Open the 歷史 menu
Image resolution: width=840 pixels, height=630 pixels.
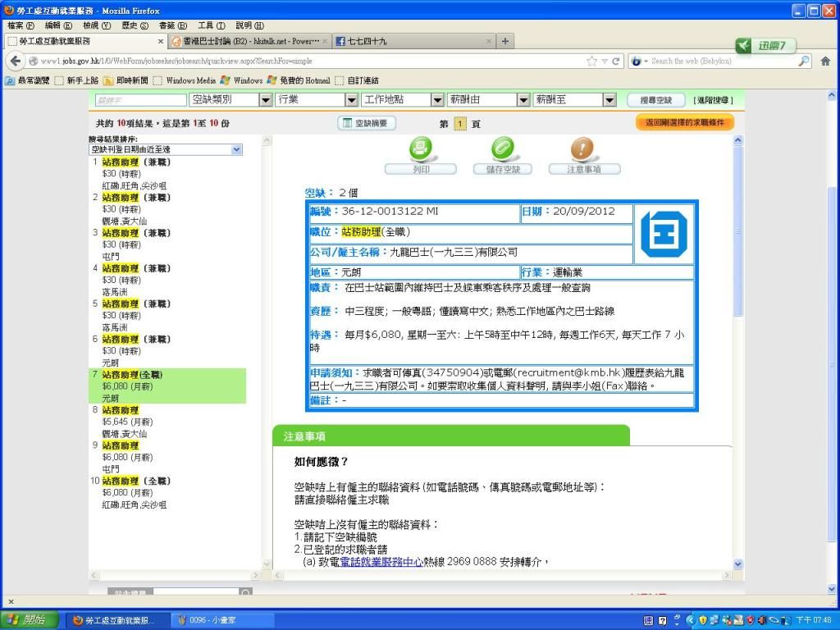tap(135, 25)
